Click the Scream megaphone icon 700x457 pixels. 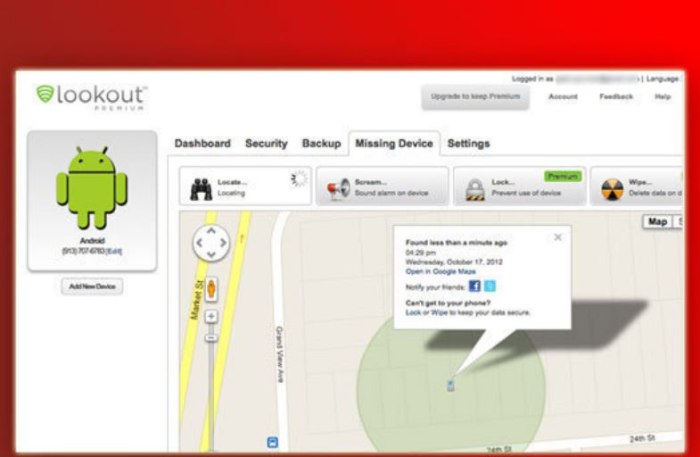coord(338,189)
